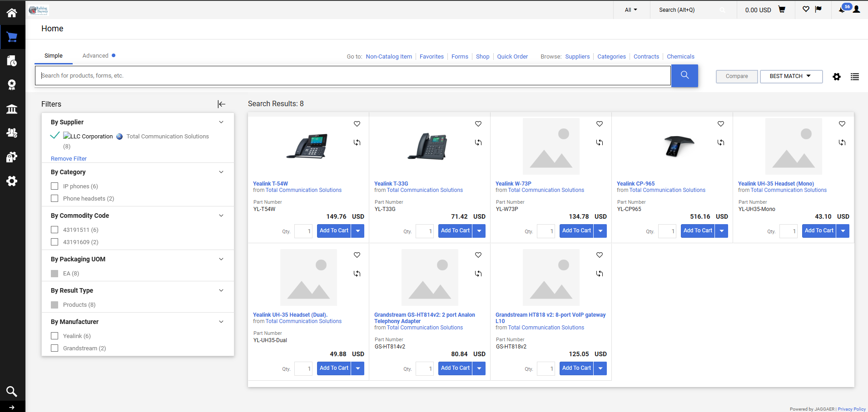Select the Simple search tab
868x412 pixels.
54,56
